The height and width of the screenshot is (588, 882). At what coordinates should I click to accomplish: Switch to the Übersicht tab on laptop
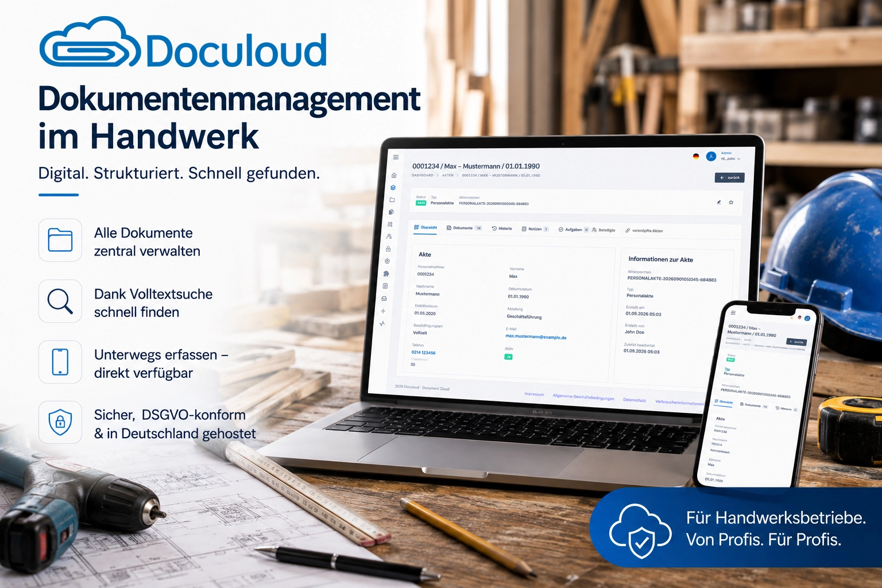tap(425, 227)
